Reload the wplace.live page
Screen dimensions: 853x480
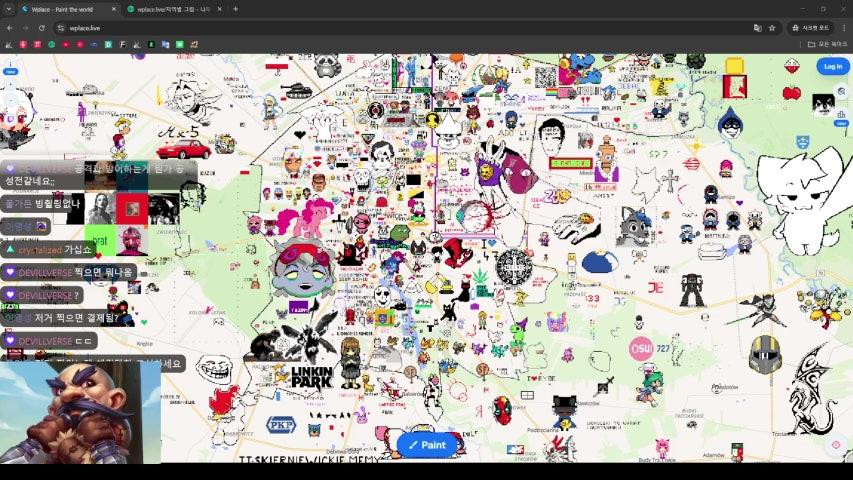pos(42,28)
